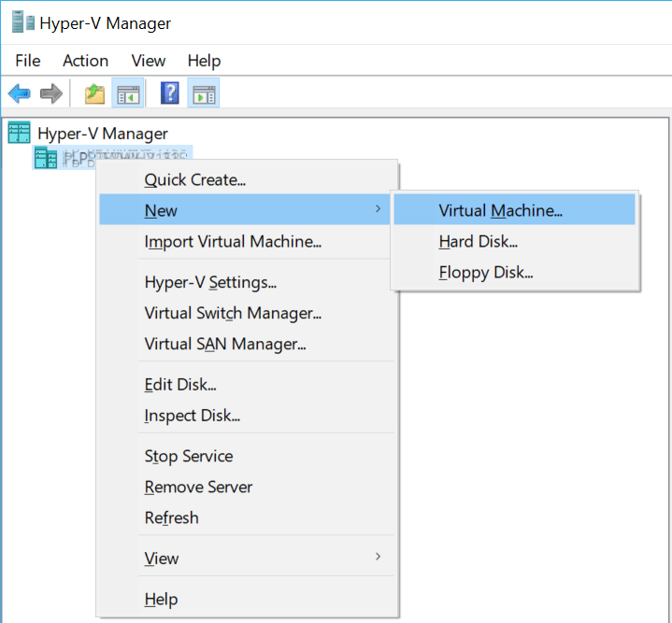Select Hyper-V Manager root tree label
Screen dimensions: 672x623
pyautogui.click(x=103, y=134)
